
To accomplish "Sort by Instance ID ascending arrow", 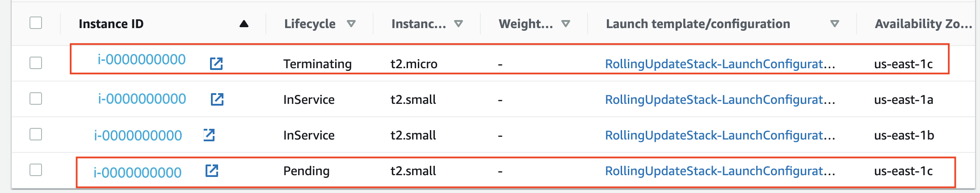I will (x=244, y=24).
